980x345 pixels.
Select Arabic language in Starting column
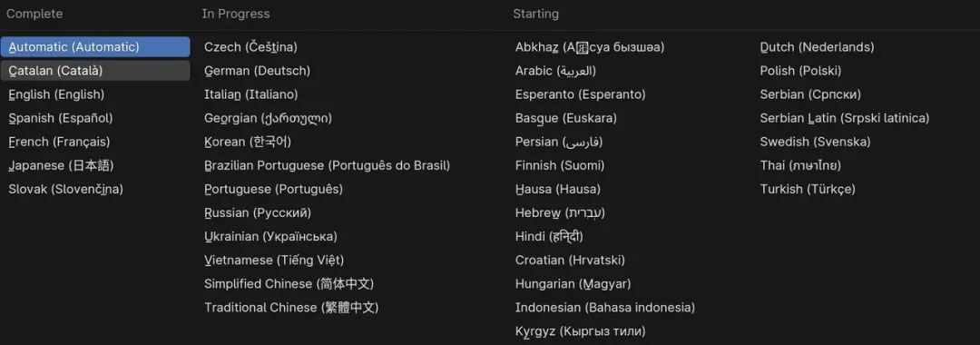[x=555, y=71]
